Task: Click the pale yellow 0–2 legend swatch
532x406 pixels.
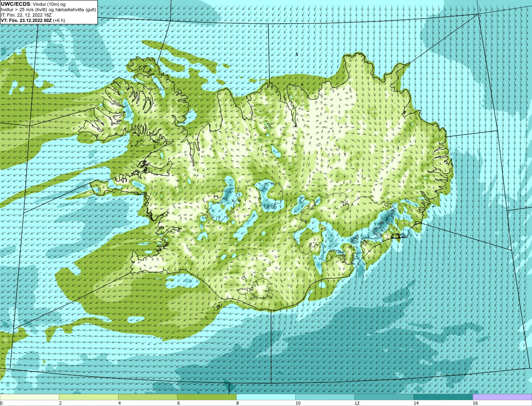Action: pos(30,397)
